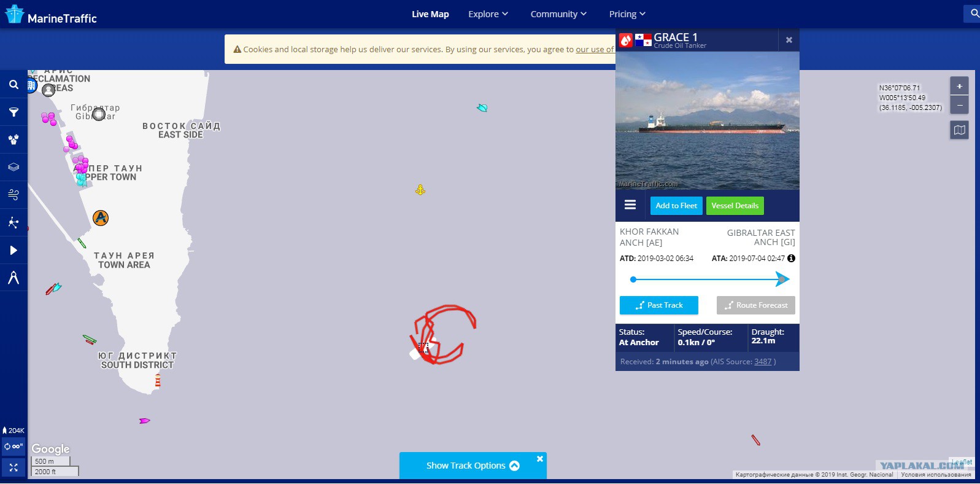Show the weather wind overlay tool
This screenshot has width=980, height=484.
[x=14, y=195]
